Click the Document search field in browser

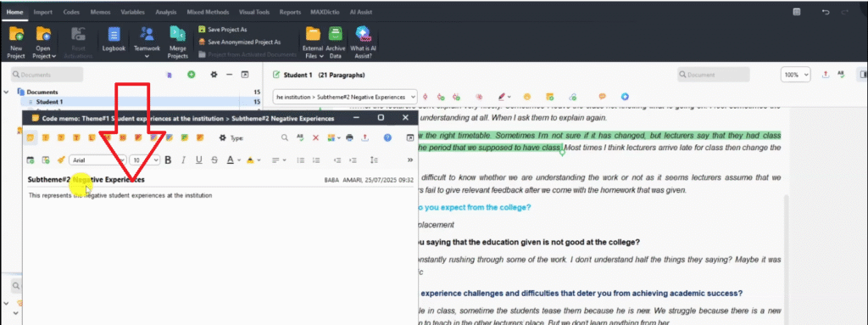click(x=714, y=75)
